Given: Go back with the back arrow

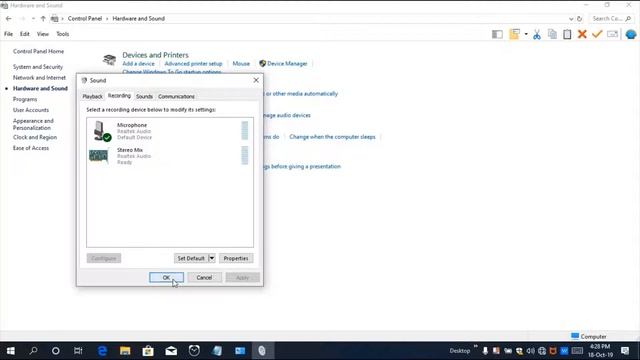Looking at the screenshot, I should tap(9, 18).
